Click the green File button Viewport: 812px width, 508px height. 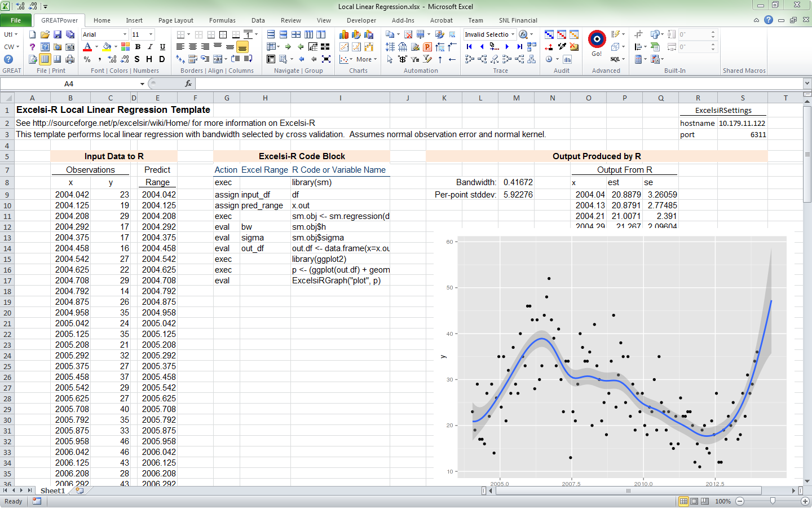(x=16, y=20)
